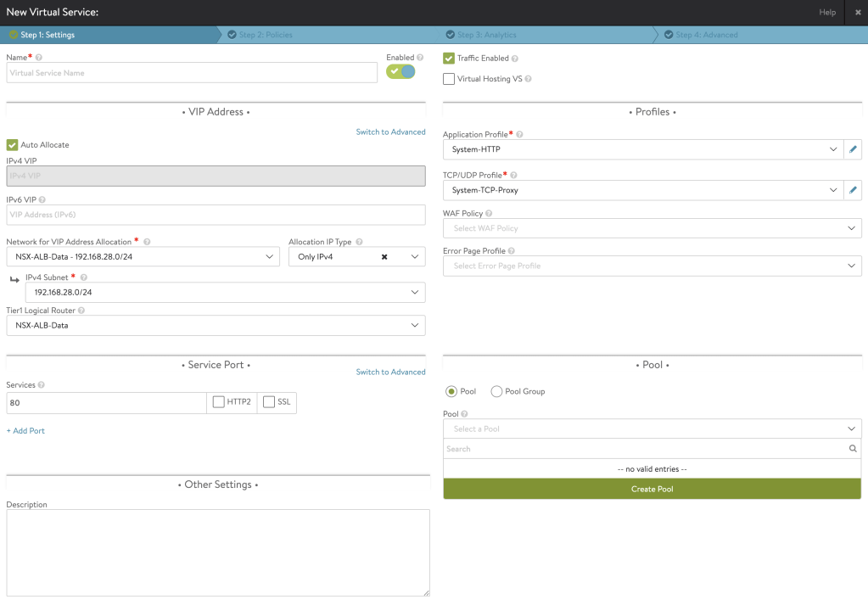This screenshot has height=616, width=868.
Task: Clear the Only IPv4 selection x icon
Action: 384,257
